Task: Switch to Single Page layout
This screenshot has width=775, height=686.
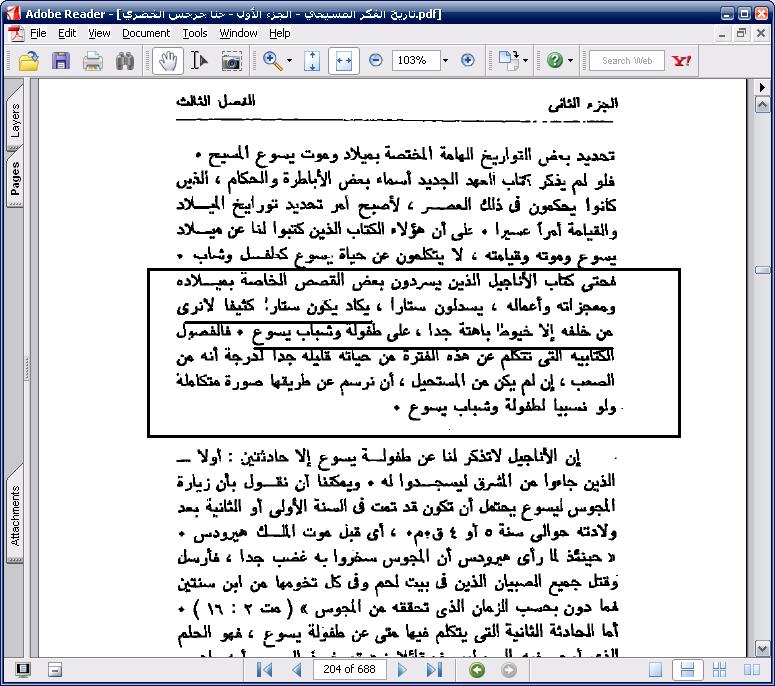Action: tap(655, 670)
